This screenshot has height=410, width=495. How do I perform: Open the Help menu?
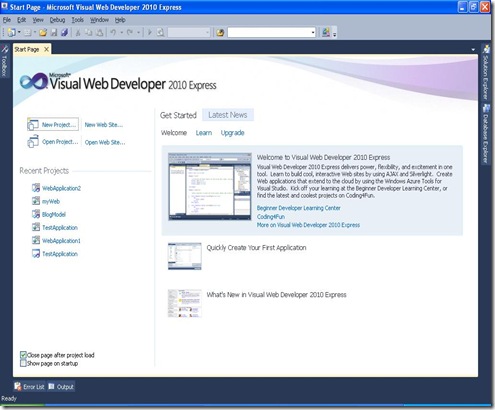tap(120, 20)
